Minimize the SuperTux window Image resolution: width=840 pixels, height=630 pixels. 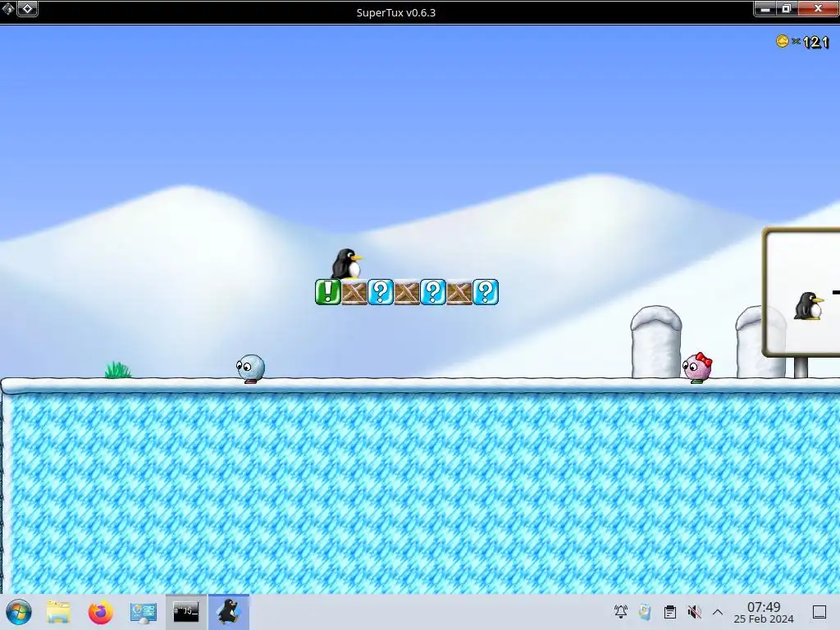coord(765,8)
